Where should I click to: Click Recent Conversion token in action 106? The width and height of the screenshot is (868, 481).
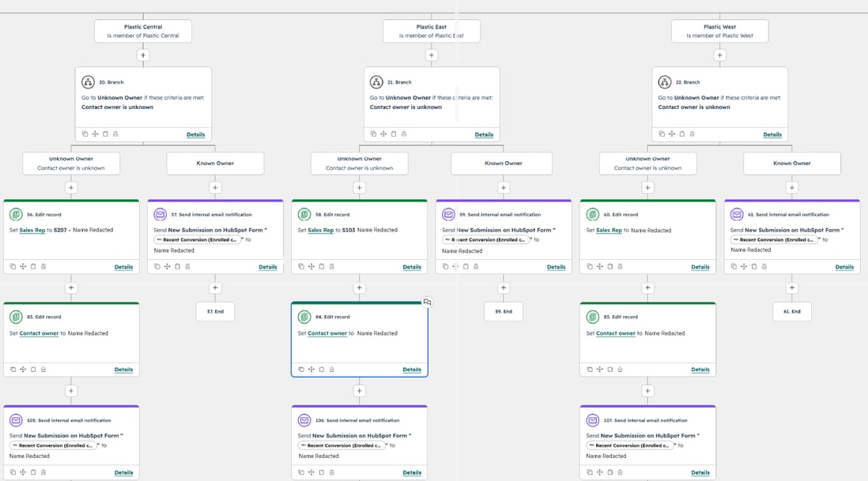(x=342, y=445)
